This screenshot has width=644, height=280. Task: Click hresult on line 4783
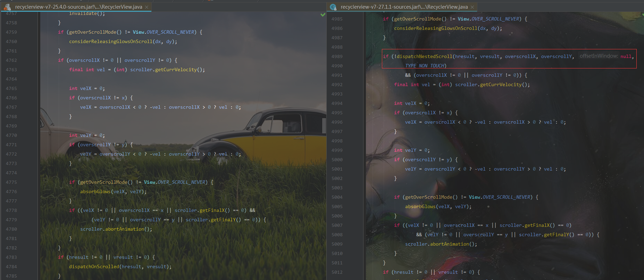[x=79, y=257]
